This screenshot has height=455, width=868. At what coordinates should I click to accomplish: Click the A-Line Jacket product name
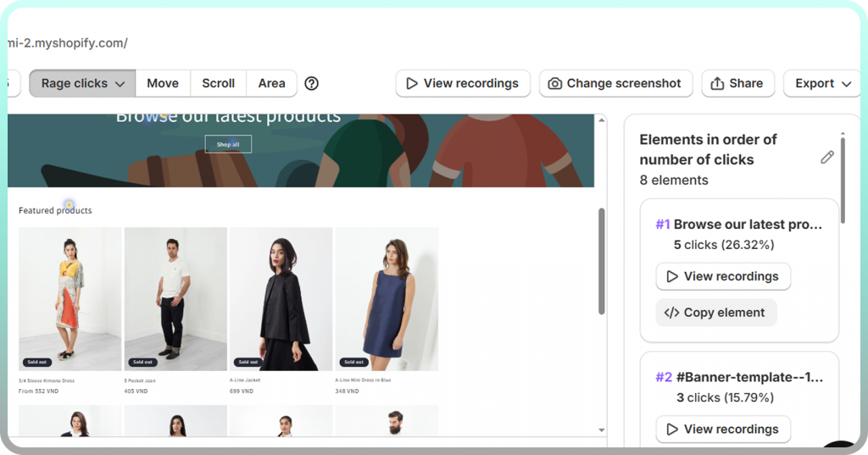pos(246,381)
